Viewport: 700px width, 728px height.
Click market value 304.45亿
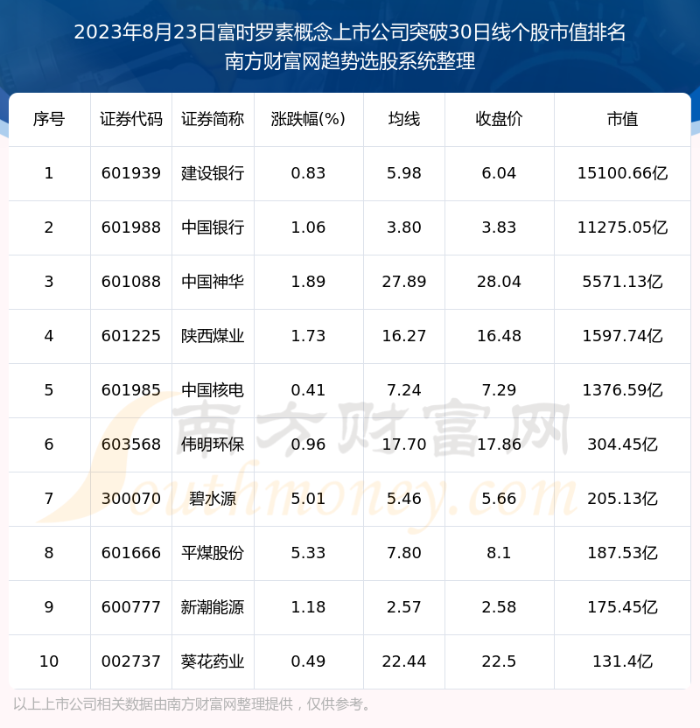(x=622, y=444)
